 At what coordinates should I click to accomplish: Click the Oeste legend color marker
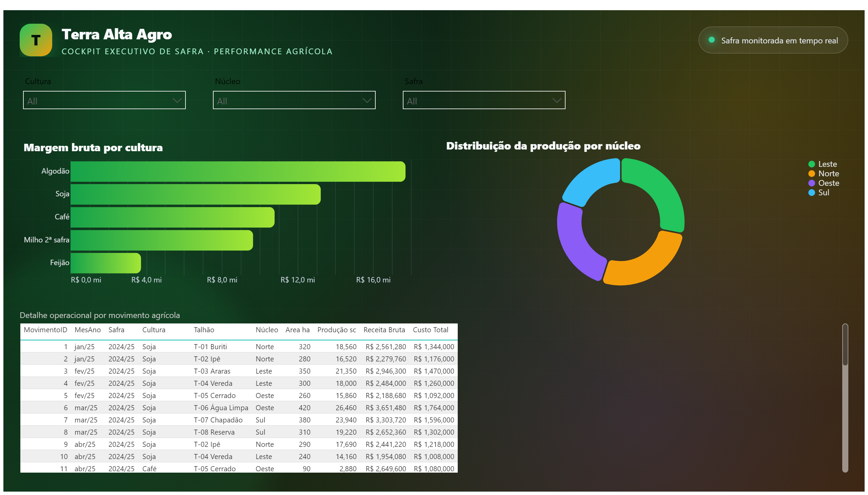(x=812, y=183)
